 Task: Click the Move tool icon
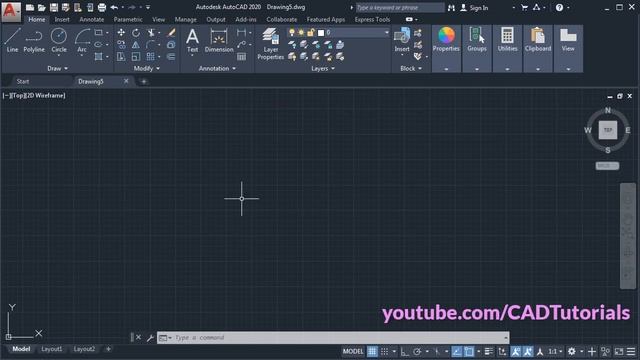coord(121,33)
